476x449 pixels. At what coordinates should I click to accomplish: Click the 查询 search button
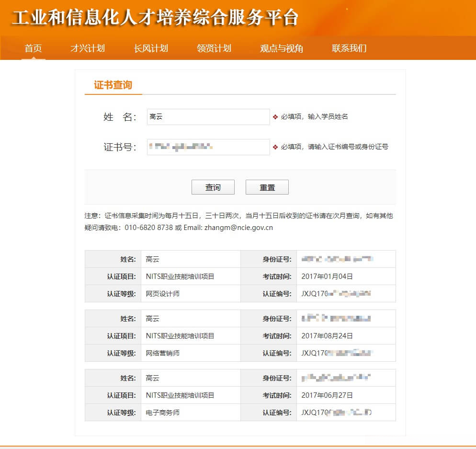pos(213,187)
